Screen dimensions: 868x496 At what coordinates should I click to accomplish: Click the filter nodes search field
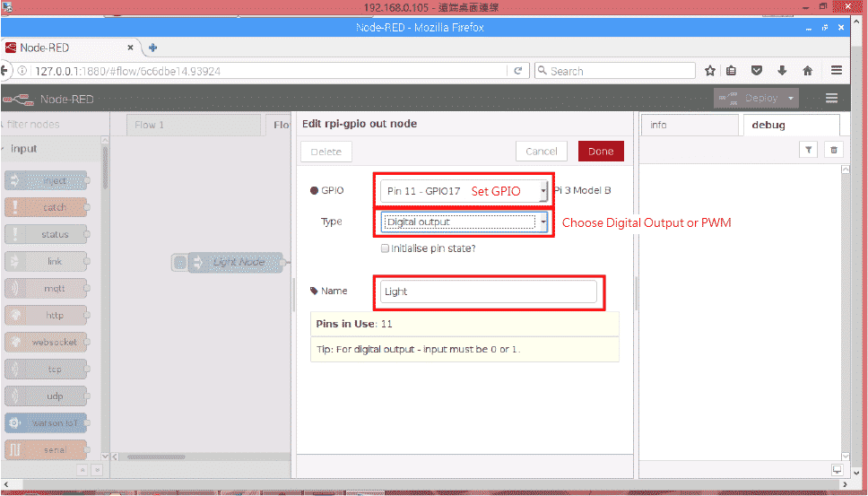click(x=54, y=125)
